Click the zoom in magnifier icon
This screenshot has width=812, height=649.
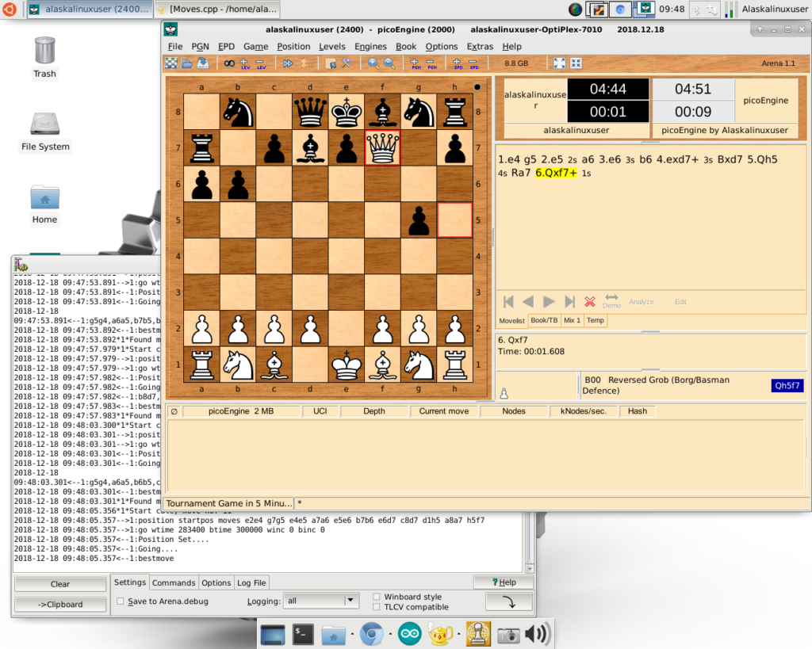tap(373, 63)
